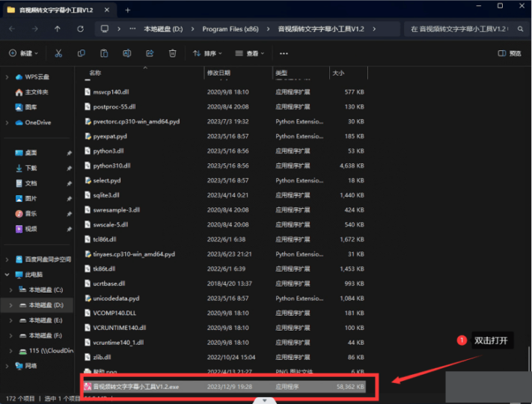This screenshot has width=532, height=404.
Task: Expand the 本地磁盘 (E:) node
Action: click(x=11, y=320)
